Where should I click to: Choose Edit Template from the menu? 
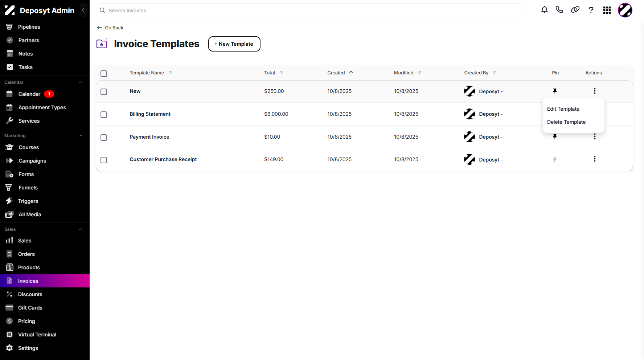click(x=563, y=109)
